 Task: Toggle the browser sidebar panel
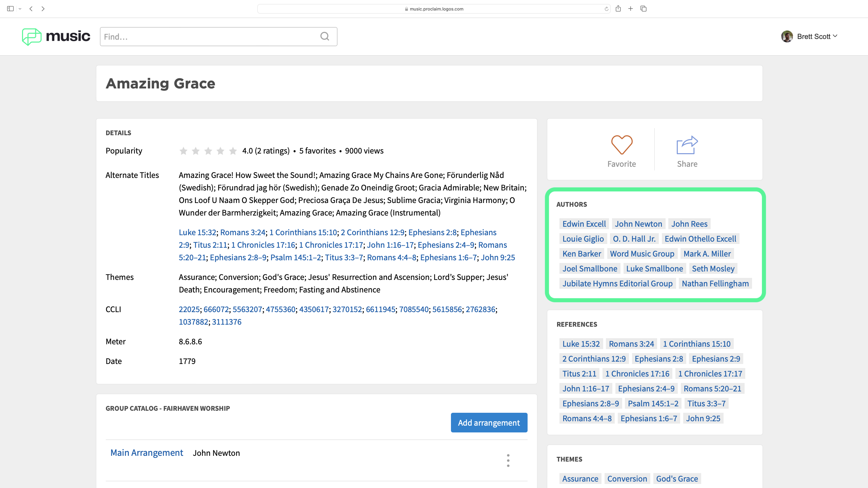pos(10,9)
